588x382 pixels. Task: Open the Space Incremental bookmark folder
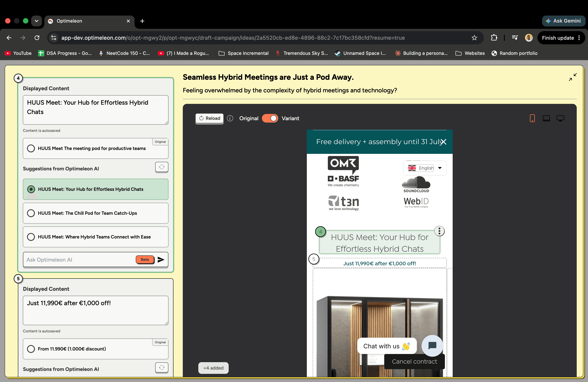[x=244, y=53]
